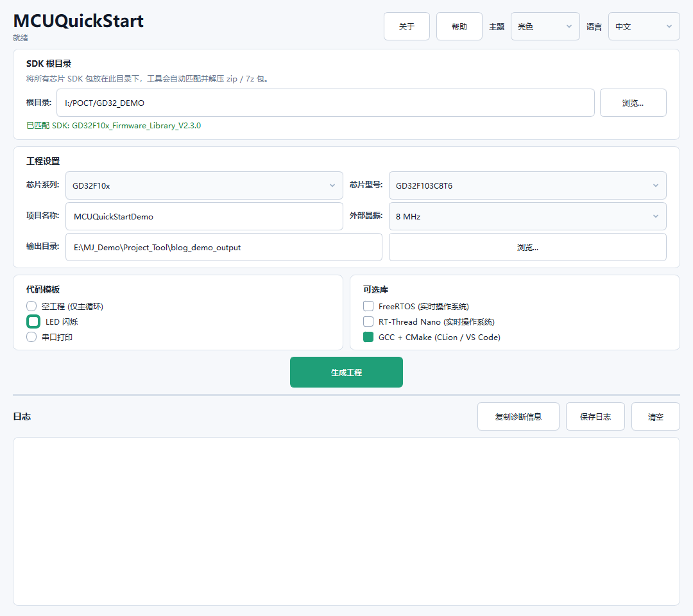Image resolution: width=693 pixels, height=616 pixels.
Task: Browse for the SDK root directory
Action: pos(633,103)
